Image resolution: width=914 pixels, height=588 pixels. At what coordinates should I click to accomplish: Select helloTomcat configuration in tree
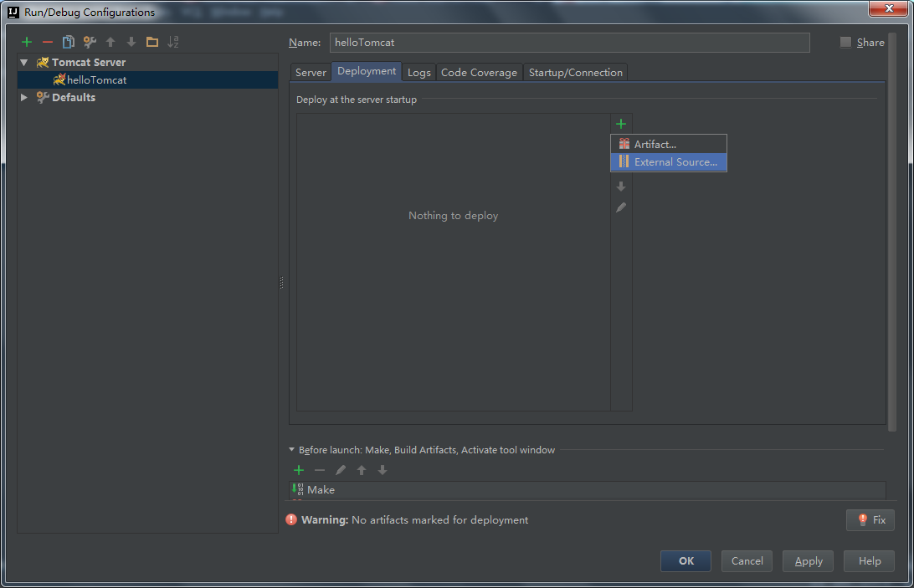[x=147, y=79]
